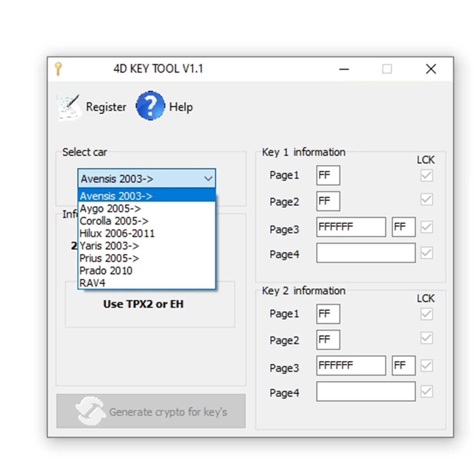This screenshot has height=476, width=476.
Task: Pick Yaris 2003-> from dropdown list
Action: [x=147, y=246]
